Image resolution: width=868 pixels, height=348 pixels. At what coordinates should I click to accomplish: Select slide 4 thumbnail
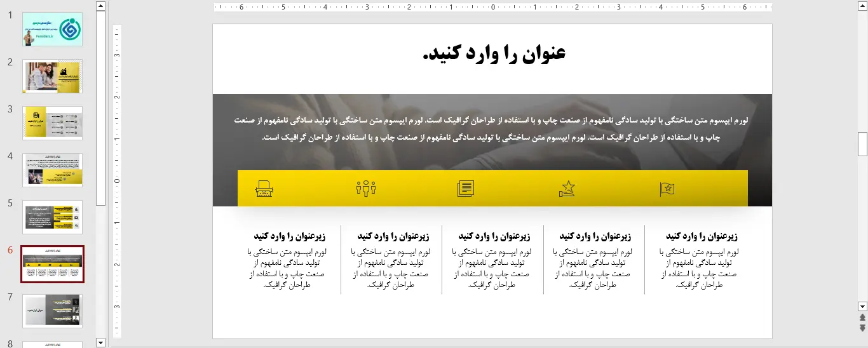pyautogui.click(x=53, y=170)
